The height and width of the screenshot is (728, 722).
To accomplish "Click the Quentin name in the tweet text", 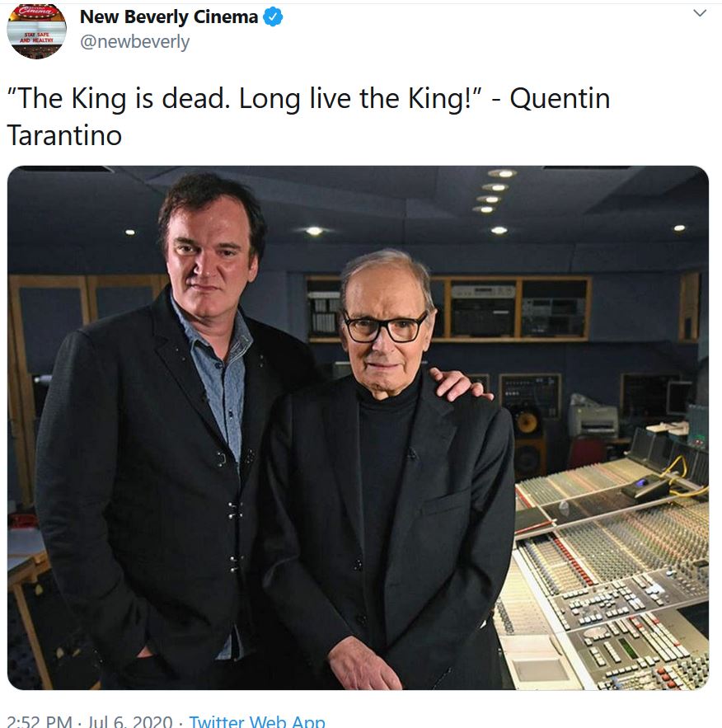I will tap(560, 98).
